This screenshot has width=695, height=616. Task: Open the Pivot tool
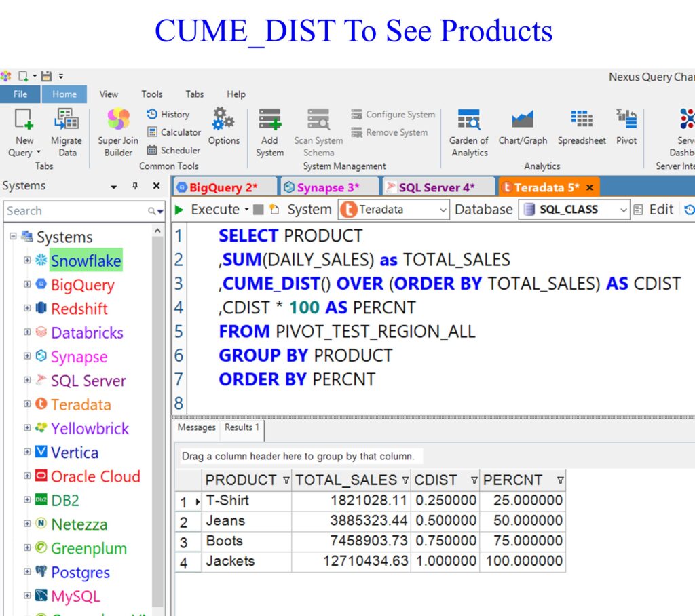tap(626, 120)
